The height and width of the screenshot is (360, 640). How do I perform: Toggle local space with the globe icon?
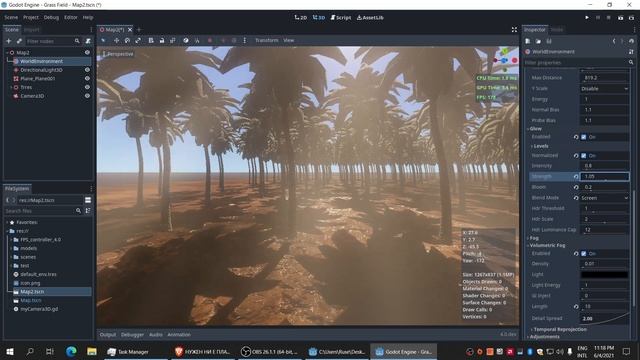[186, 40]
